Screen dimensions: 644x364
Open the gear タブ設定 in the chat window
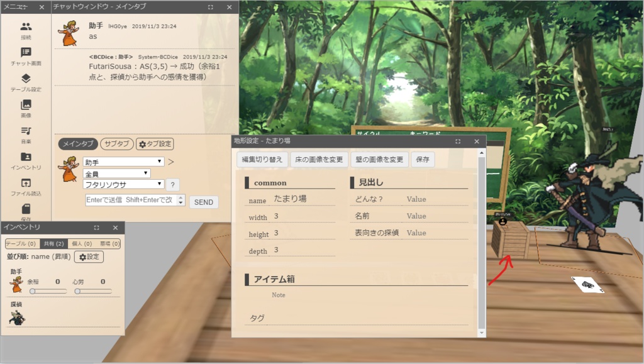pos(155,144)
